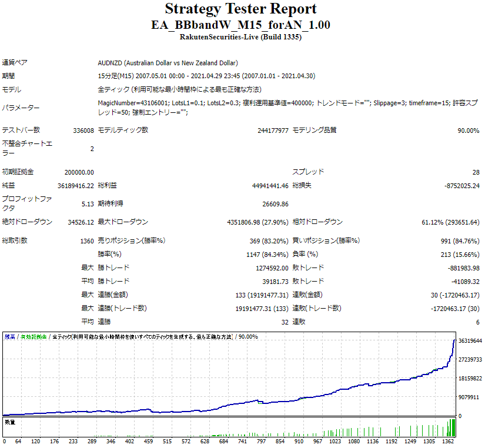Select x-axis trade number 684

(223, 442)
